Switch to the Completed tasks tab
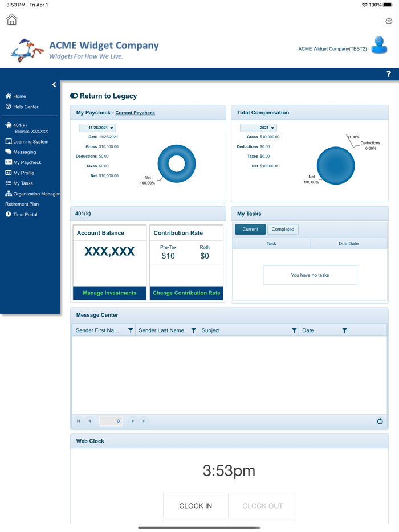Image resolution: width=399 pixels, height=532 pixels. click(283, 230)
